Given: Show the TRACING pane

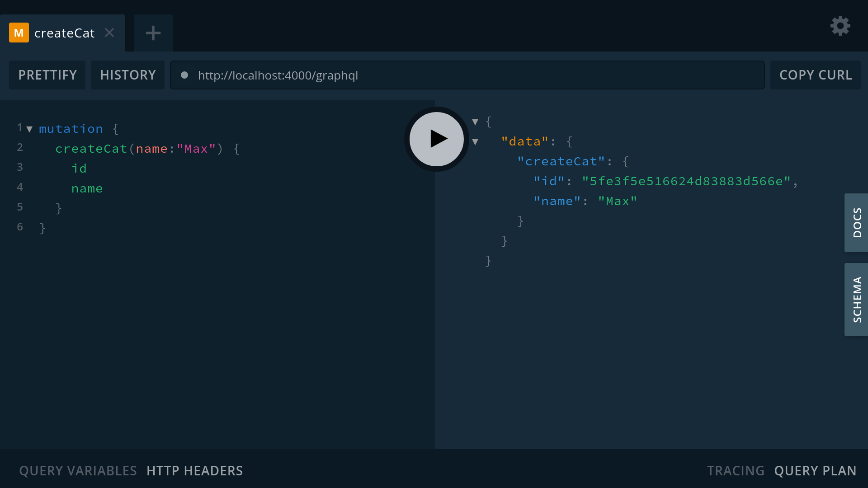Looking at the screenshot, I should pos(736,470).
